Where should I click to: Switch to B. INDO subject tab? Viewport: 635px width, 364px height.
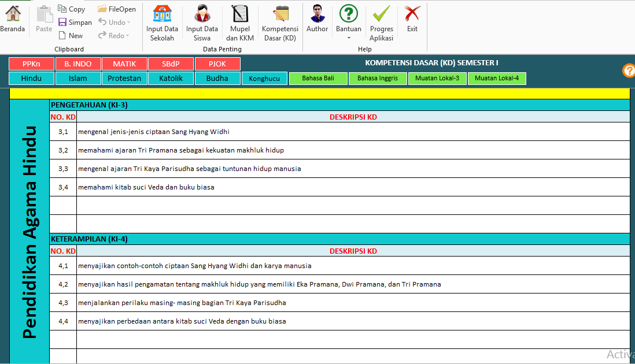[77, 64]
